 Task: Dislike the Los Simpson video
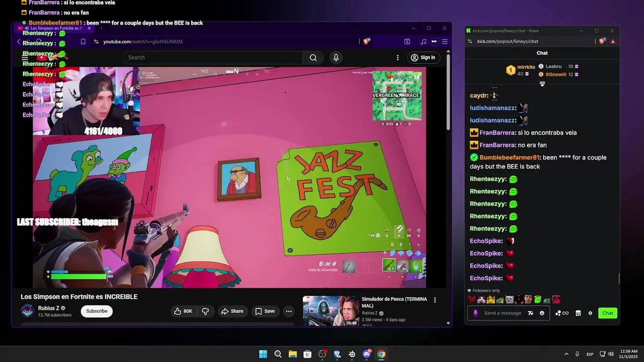pyautogui.click(x=205, y=311)
